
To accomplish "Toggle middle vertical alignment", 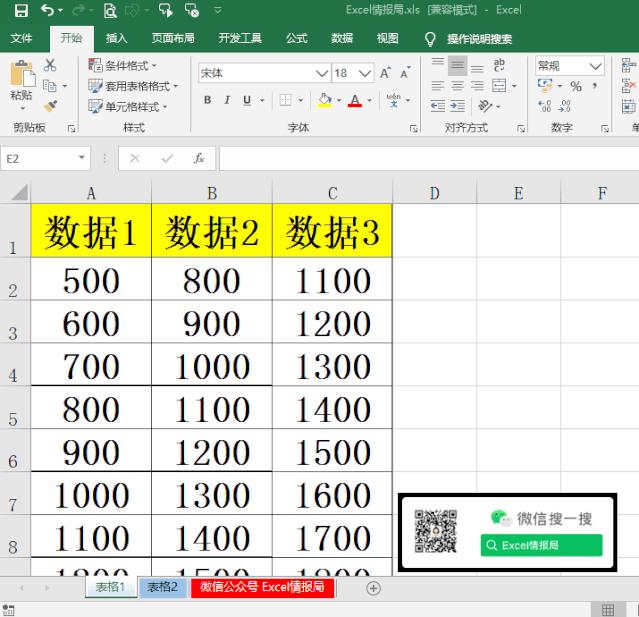I will [x=458, y=66].
